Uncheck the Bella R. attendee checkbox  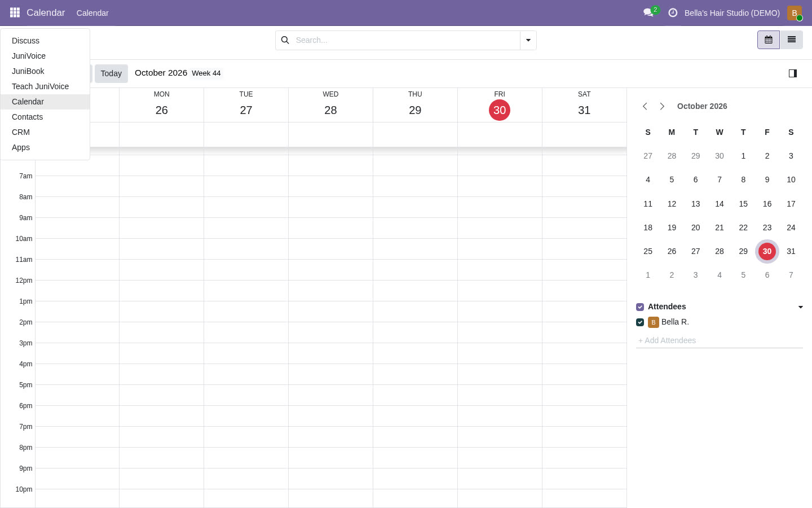[640, 322]
